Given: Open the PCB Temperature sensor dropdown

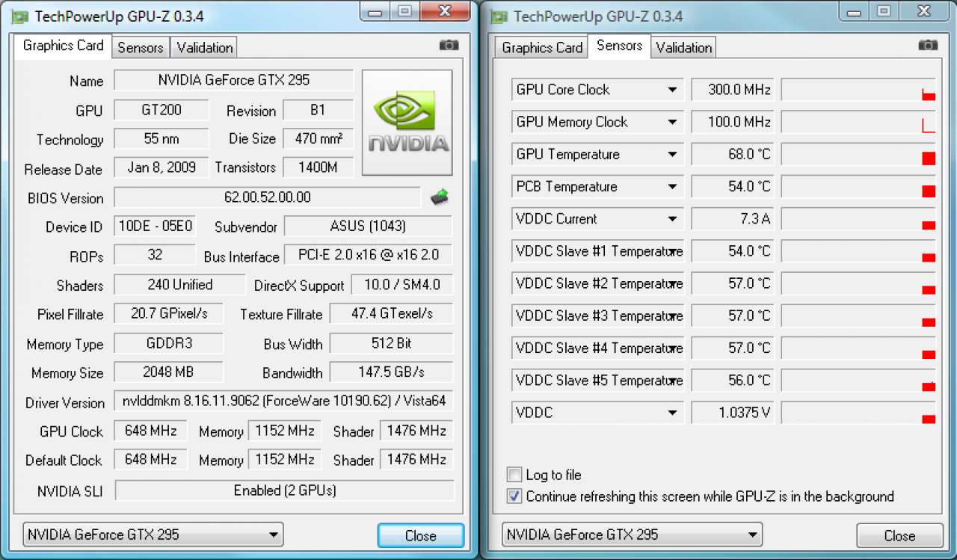Looking at the screenshot, I should pyautogui.click(x=672, y=186).
